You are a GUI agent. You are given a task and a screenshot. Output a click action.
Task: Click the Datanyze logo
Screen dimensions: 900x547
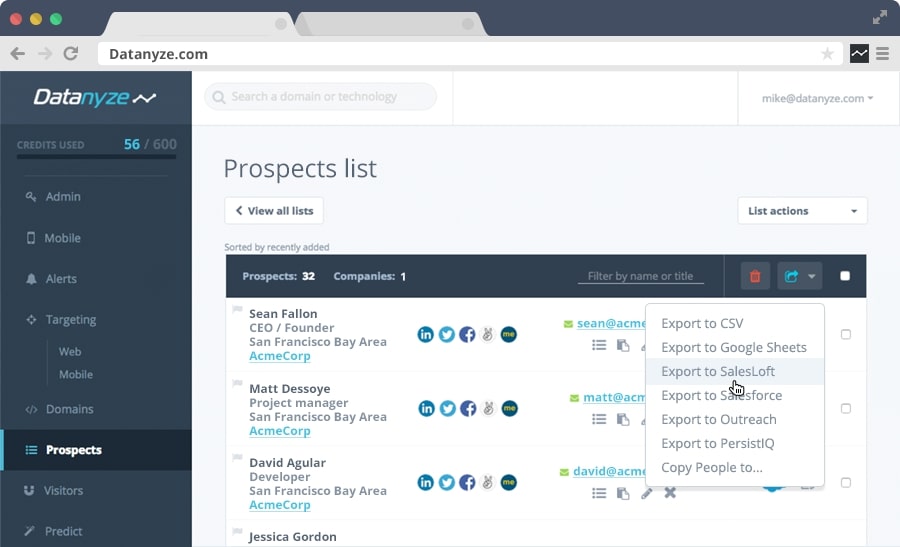(95, 98)
